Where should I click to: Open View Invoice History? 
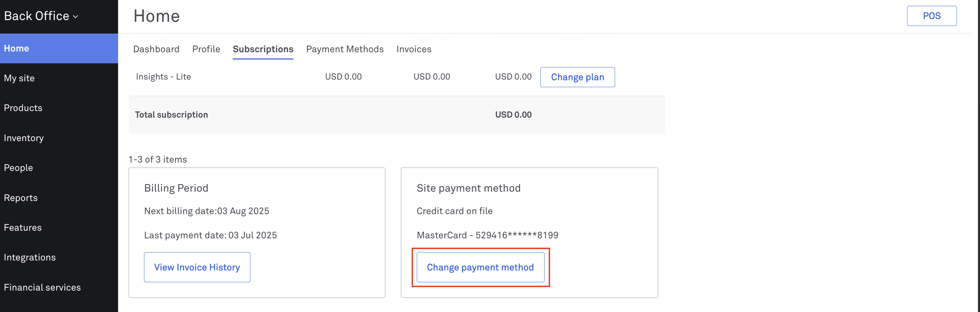coord(197,267)
